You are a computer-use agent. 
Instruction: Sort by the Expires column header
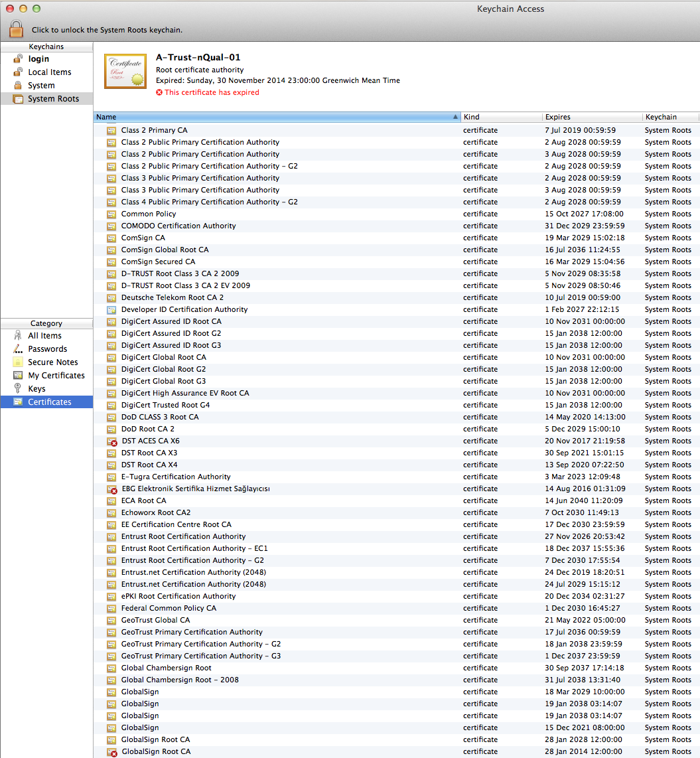click(593, 117)
